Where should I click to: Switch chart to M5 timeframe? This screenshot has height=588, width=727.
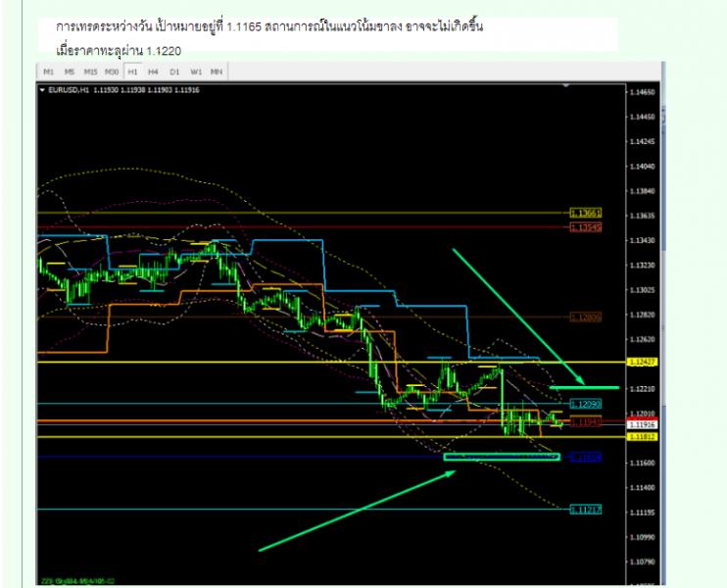(69, 72)
